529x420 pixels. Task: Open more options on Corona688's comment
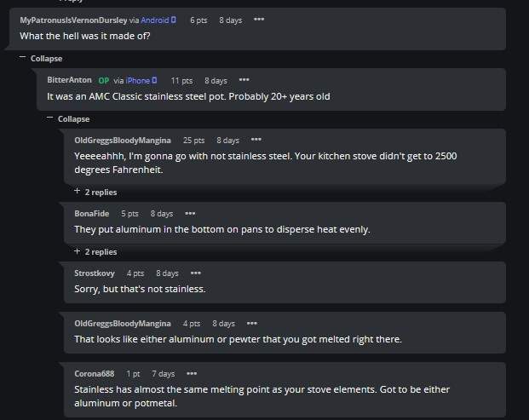[x=192, y=373]
